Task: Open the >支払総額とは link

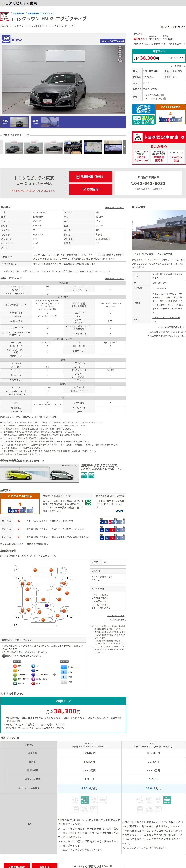Action: click(x=178, y=66)
